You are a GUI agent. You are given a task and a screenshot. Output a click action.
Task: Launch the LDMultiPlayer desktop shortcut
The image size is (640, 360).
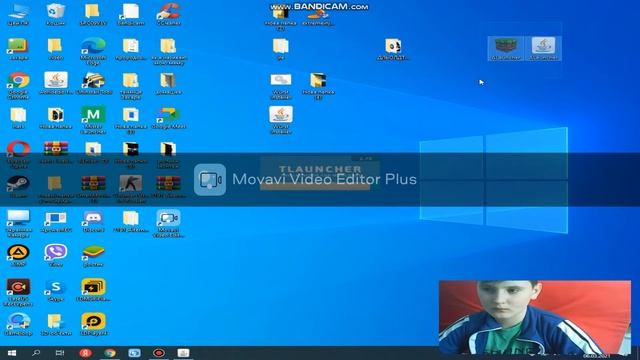coord(93,290)
